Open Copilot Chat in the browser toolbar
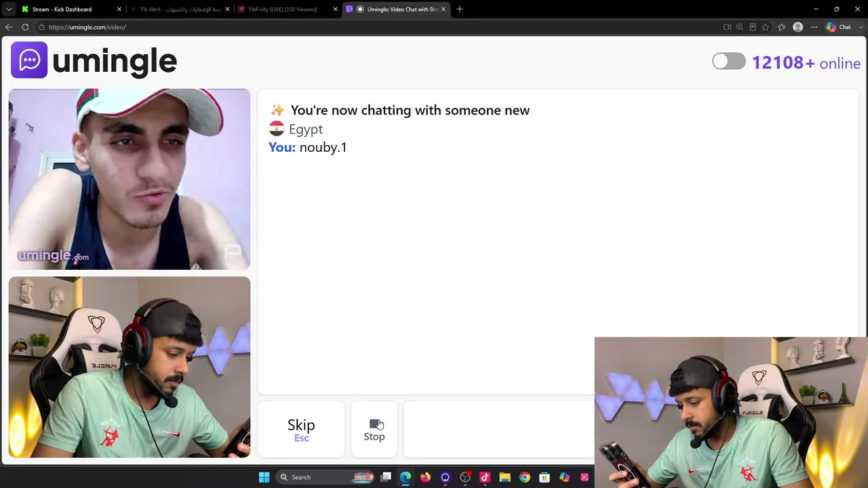This screenshot has height=488, width=868. click(839, 27)
